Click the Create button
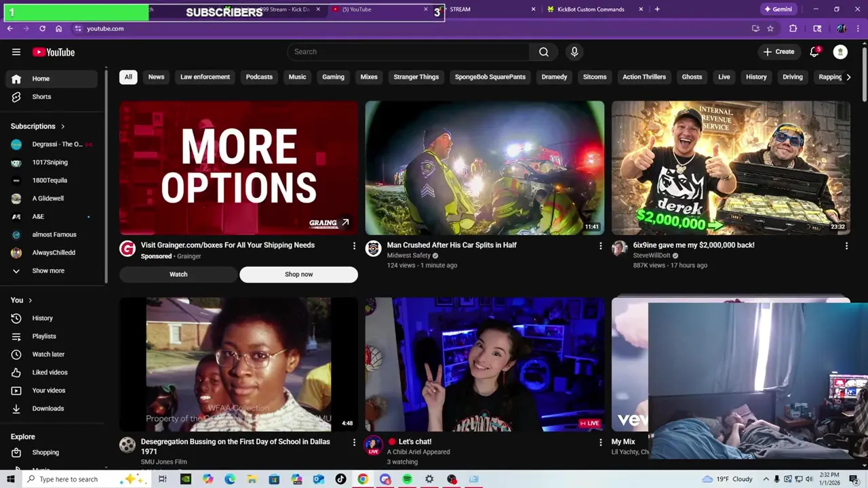Screen dimensions: 868x488 (x=778, y=52)
